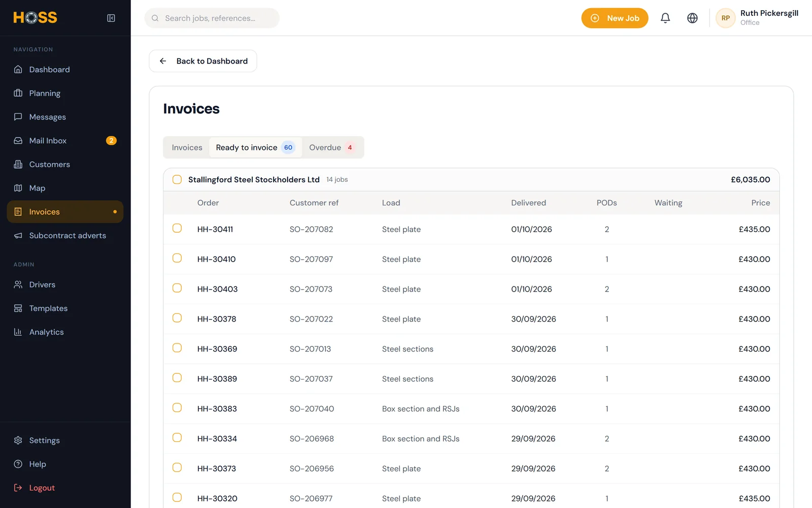Tick the checkbox for order HH-30411
The height and width of the screenshot is (508, 812).
[177, 228]
